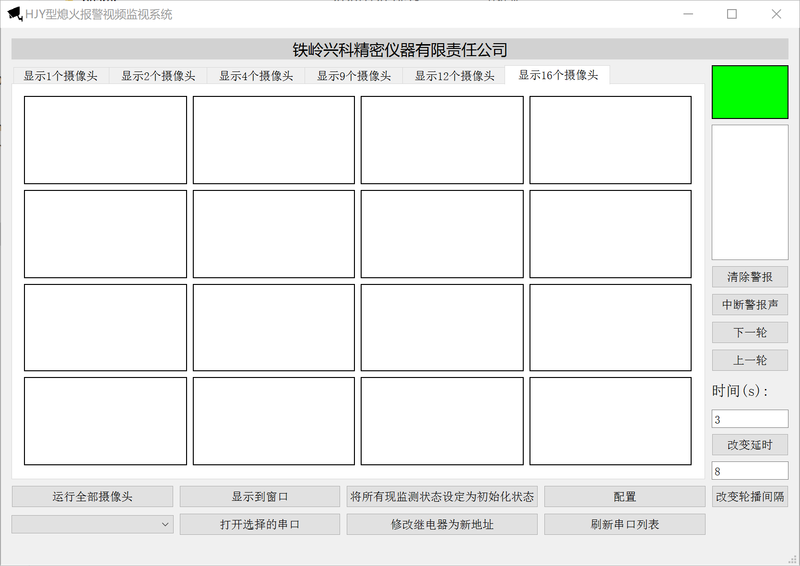Click the green status indicator box
Viewport: 800px width, 566px height.
point(749,92)
